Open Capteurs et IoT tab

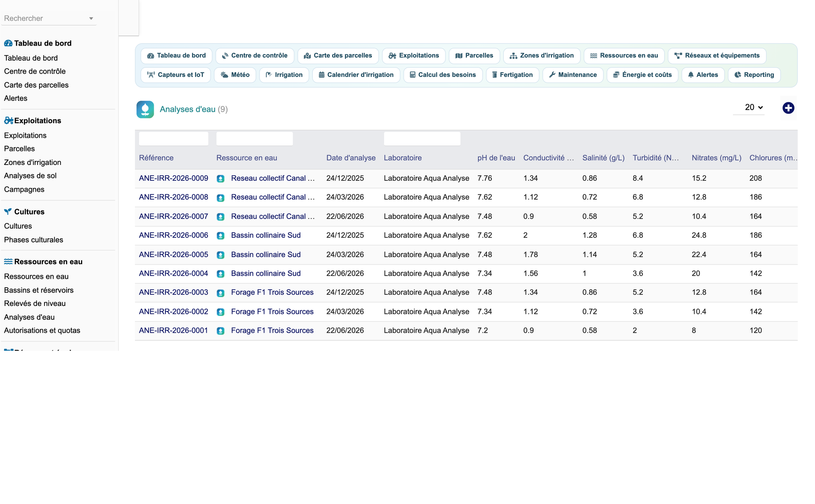176,75
